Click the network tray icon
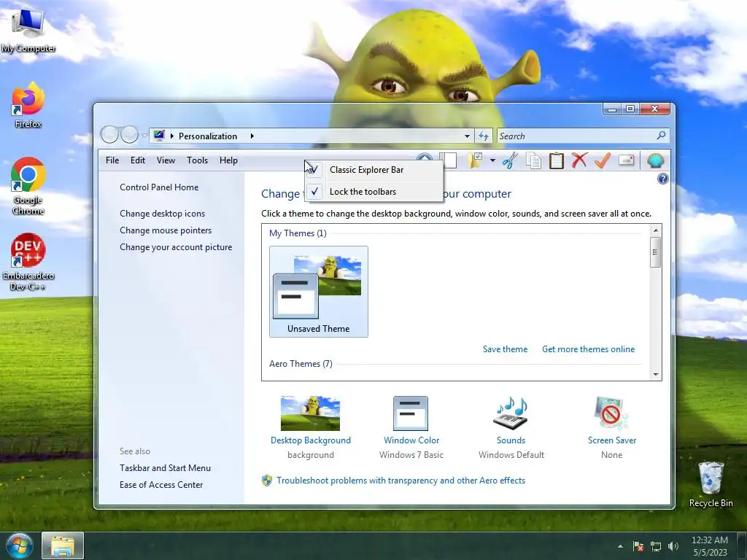The width and height of the screenshot is (747, 560). coord(656,546)
